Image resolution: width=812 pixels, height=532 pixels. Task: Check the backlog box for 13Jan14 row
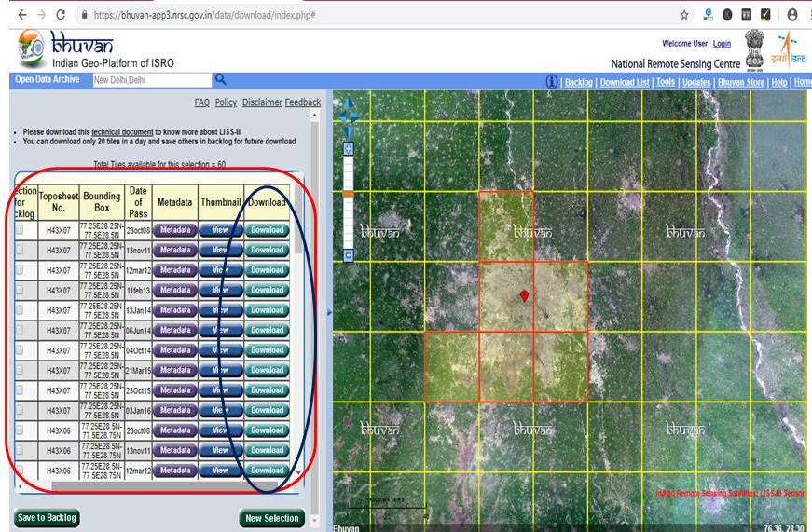point(20,310)
